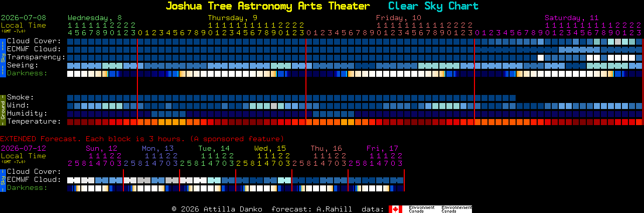Click the green Ground sidebar label

(x=3, y=109)
